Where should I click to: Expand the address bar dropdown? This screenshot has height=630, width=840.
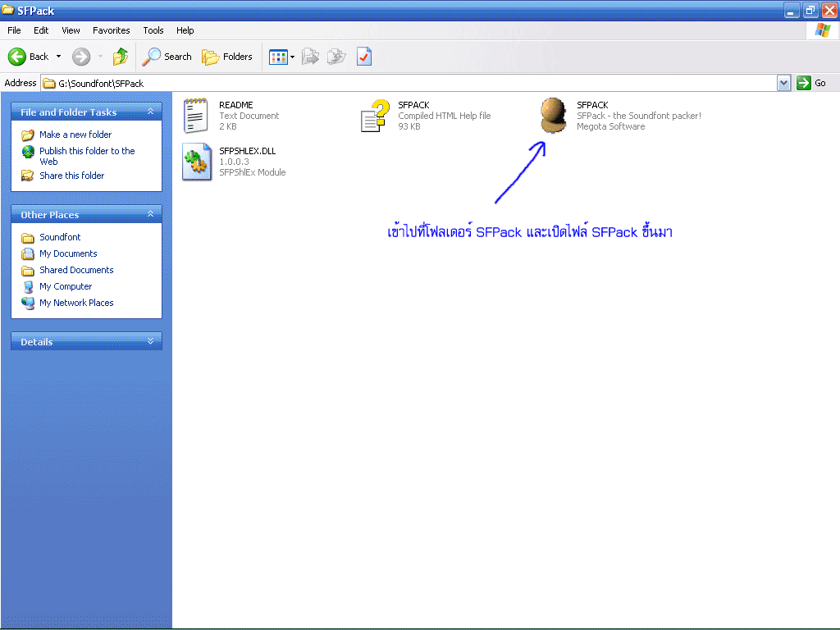click(x=783, y=83)
